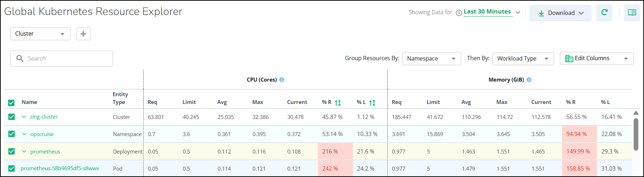Click the clock icon beside time range
The width and height of the screenshot is (644, 177).
pyautogui.click(x=459, y=13)
